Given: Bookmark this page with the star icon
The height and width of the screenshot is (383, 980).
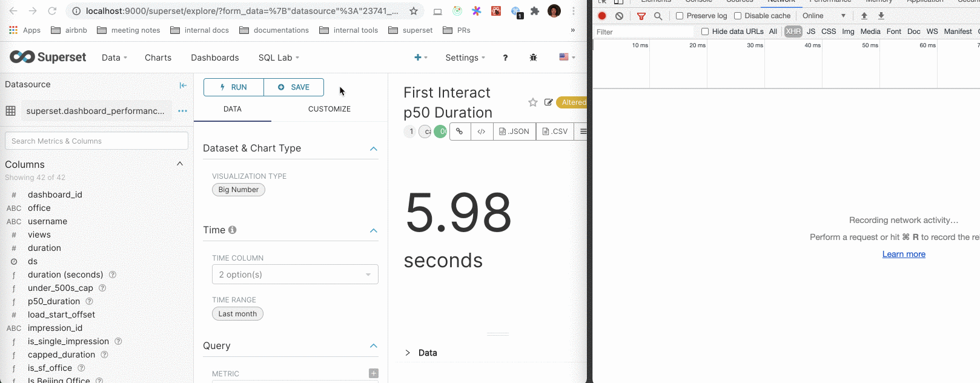Looking at the screenshot, I should click(x=414, y=11).
